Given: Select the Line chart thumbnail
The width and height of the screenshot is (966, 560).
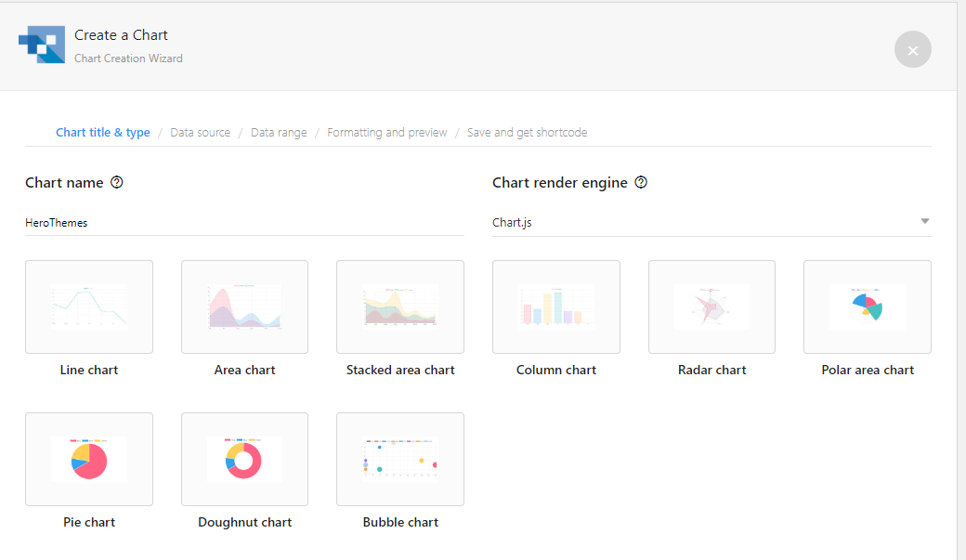Looking at the screenshot, I should pyautogui.click(x=89, y=306).
